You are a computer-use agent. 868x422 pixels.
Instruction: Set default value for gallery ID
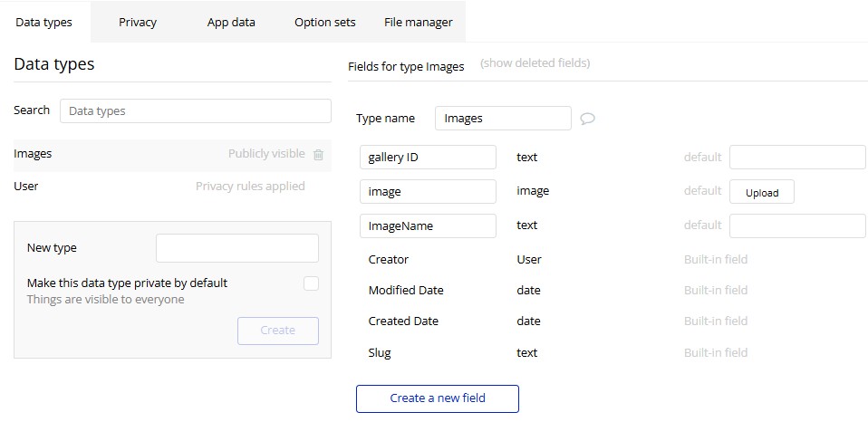coord(797,158)
